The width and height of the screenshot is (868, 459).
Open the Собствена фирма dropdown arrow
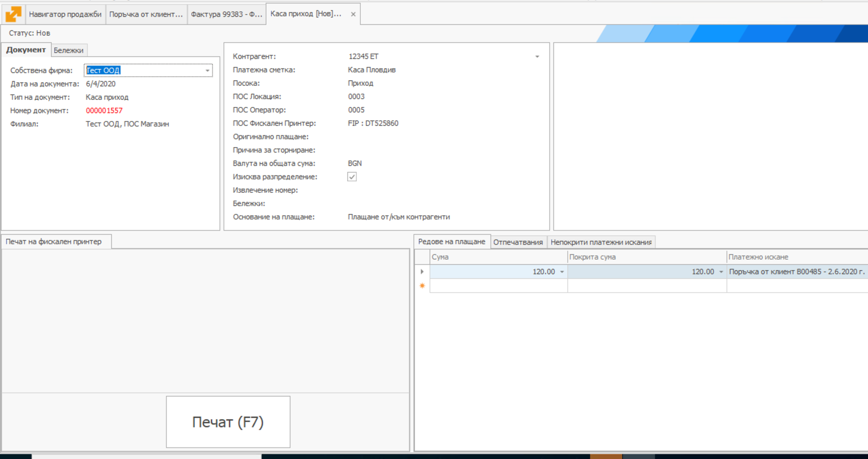point(208,71)
